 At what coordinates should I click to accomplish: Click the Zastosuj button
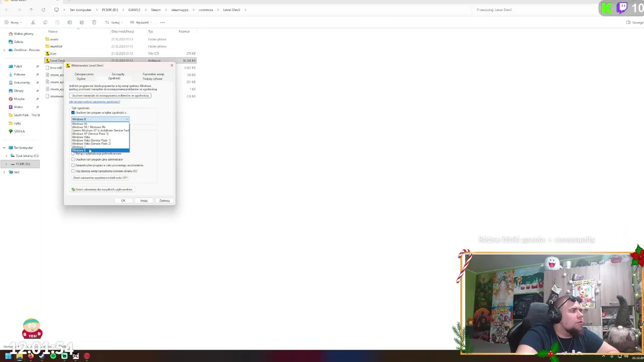pos(165,201)
